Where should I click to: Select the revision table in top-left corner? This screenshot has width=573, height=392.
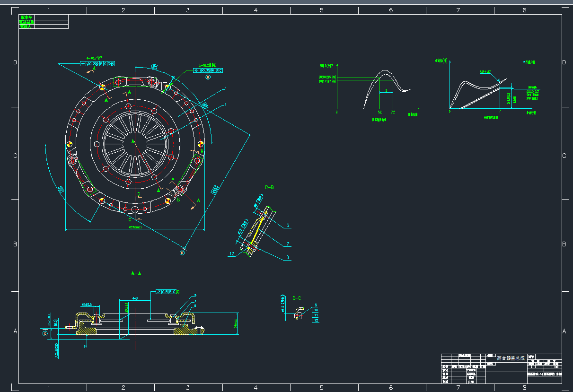(x=44, y=22)
